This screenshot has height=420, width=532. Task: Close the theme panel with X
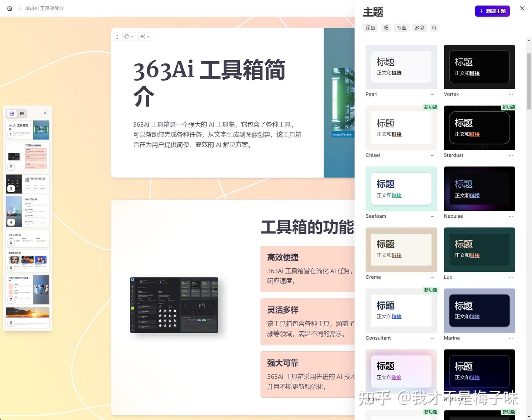click(x=522, y=8)
